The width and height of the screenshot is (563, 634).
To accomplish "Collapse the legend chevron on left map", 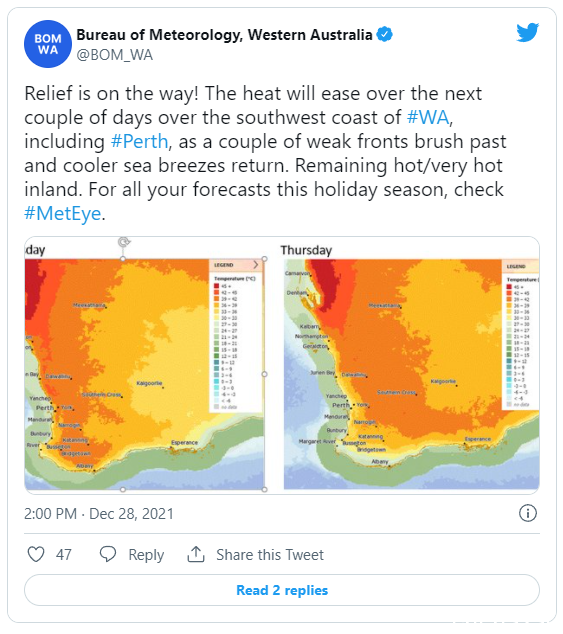I will point(256,265).
